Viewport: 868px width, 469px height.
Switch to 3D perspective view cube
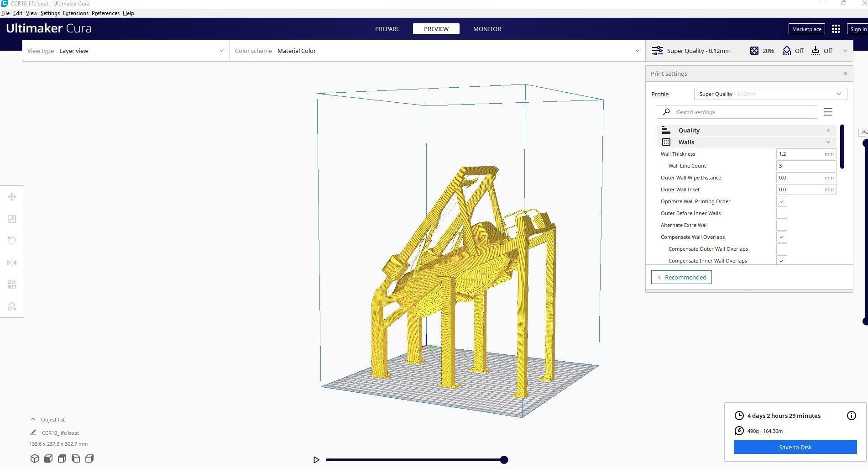pyautogui.click(x=35, y=458)
